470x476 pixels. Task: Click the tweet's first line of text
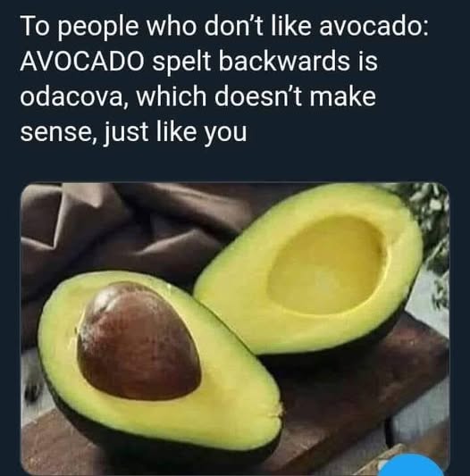(x=224, y=27)
